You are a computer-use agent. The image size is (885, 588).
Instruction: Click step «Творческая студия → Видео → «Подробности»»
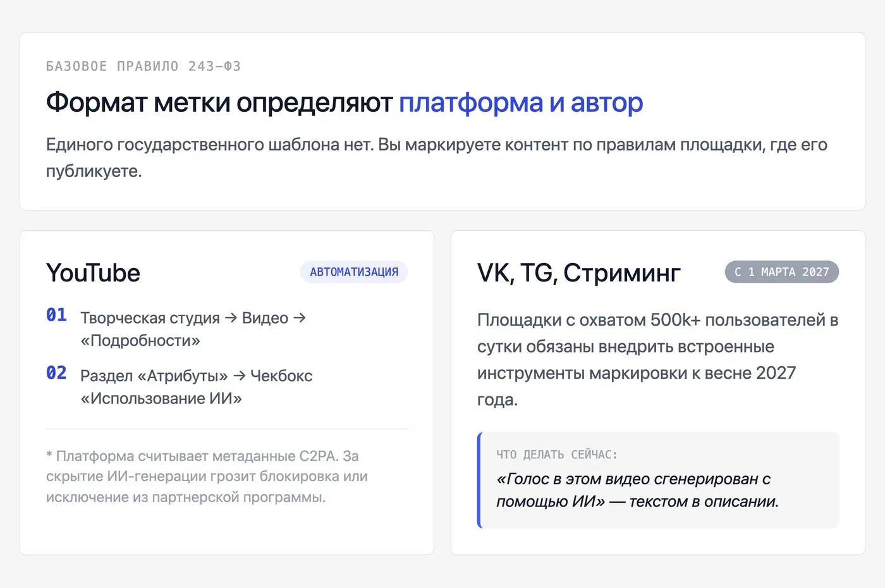193,329
